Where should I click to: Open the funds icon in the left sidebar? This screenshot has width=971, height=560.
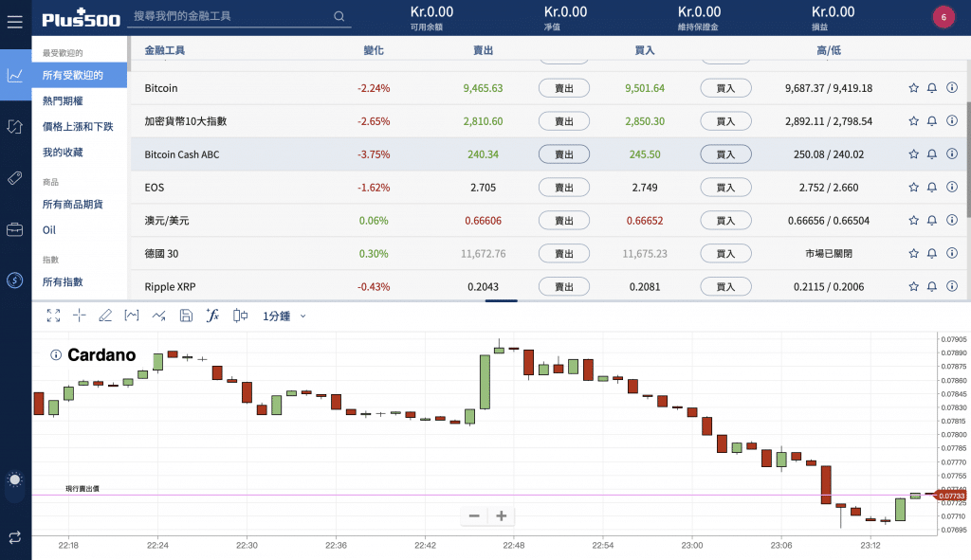[x=14, y=281]
